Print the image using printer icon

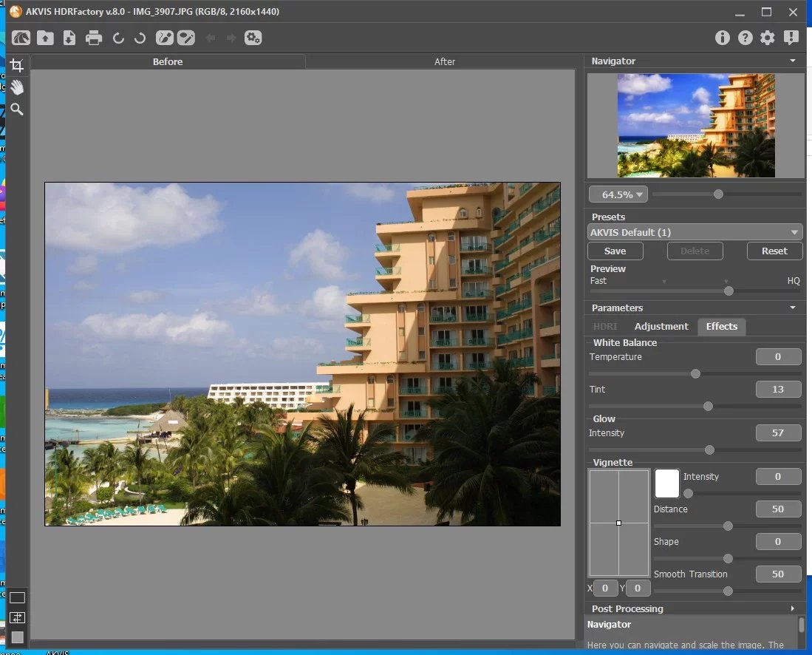pyautogui.click(x=93, y=38)
